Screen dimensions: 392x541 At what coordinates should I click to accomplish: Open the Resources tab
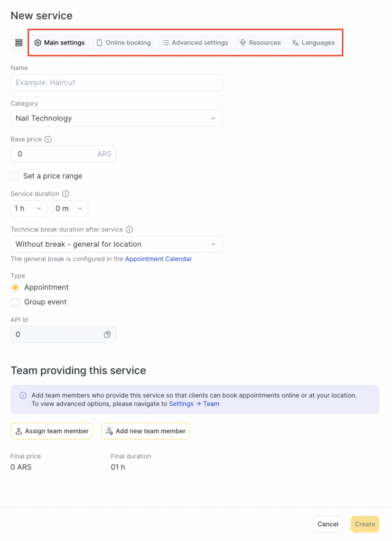coord(259,43)
